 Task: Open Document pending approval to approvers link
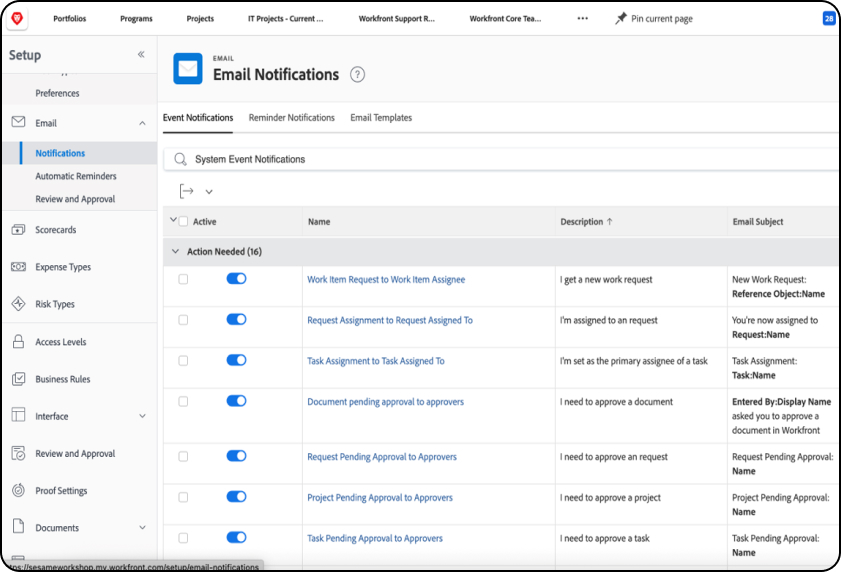[386, 402]
